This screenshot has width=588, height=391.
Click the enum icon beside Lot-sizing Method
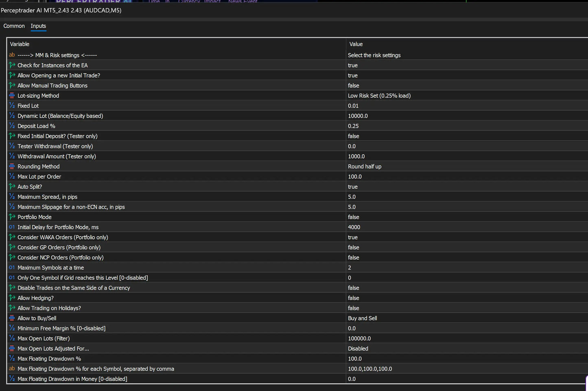coord(12,96)
